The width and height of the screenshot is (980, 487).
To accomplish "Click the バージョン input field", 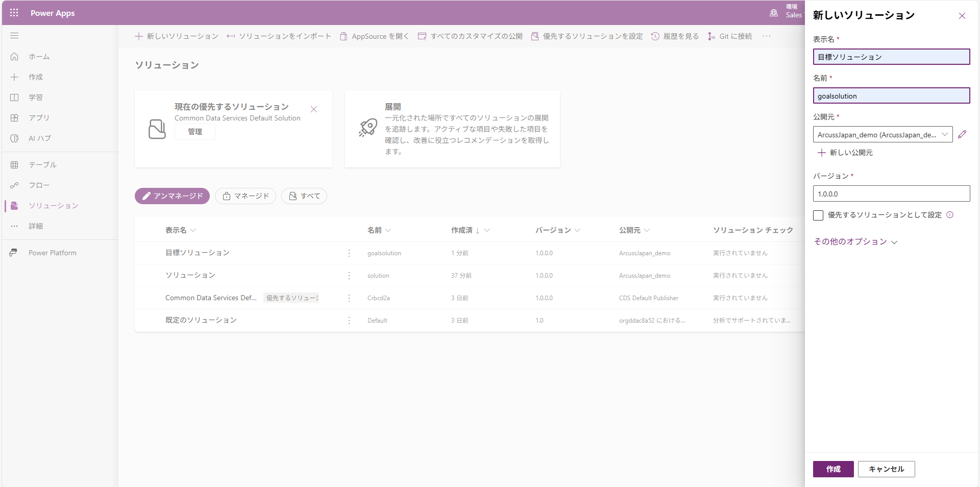I will click(891, 194).
